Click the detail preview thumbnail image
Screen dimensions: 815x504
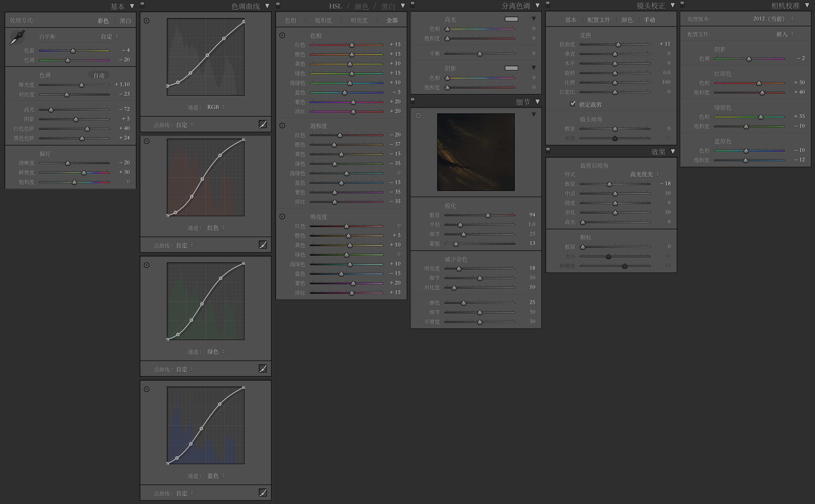pyautogui.click(x=476, y=152)
